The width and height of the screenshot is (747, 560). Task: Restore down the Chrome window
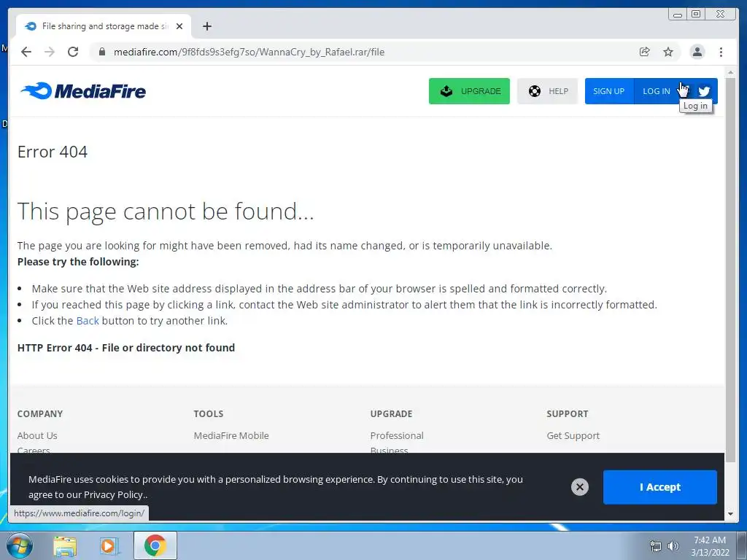pos(696,15)
